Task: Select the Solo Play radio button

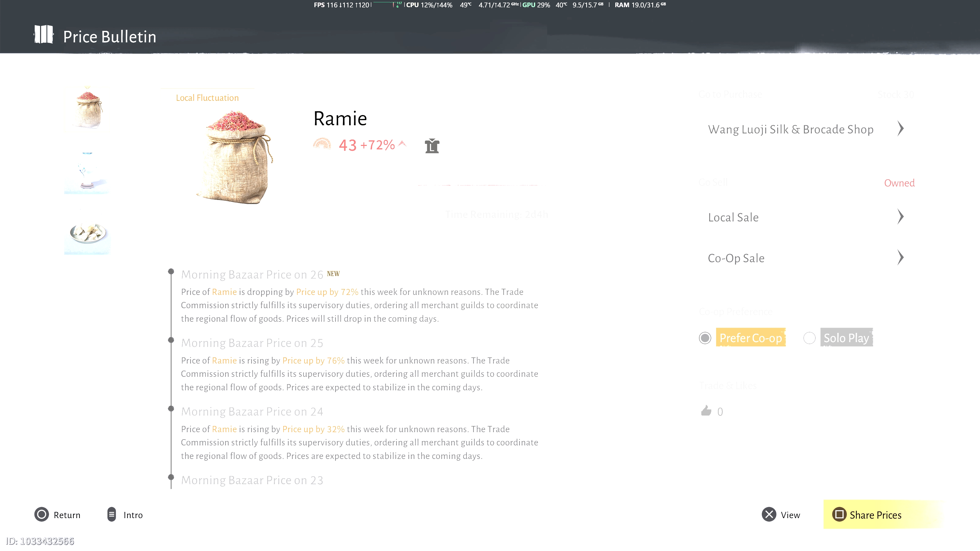Action: [809, 338]
